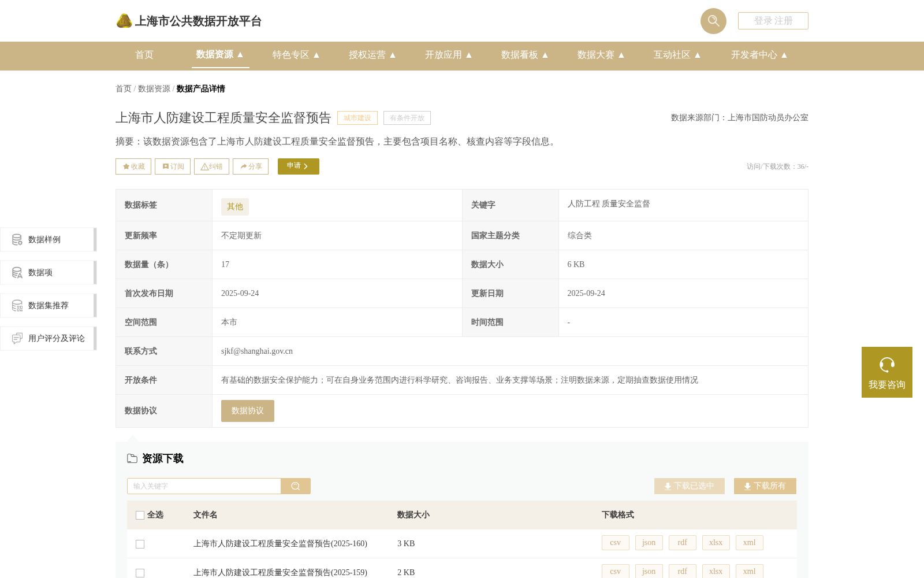Check the box for file 2025-159
Image resolution: width=924 pixels, height=578 pixels.
click(140, 573)
